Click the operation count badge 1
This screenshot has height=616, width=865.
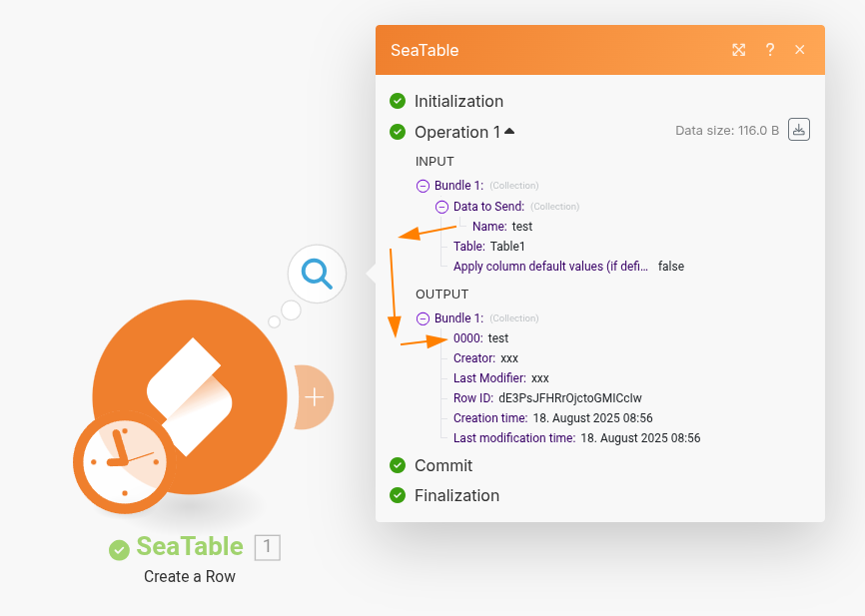point(268,547)
